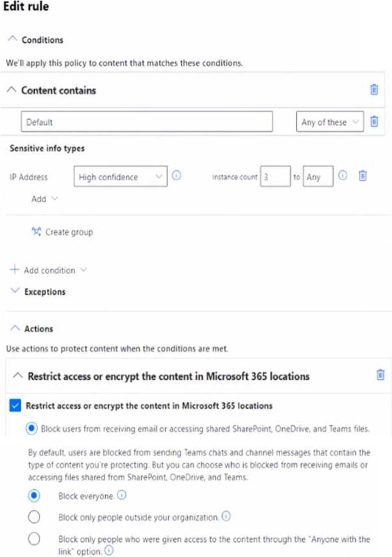392x557 pixels.
Task: Select Block users from receiving email radio button
Action: [x=32, y=429]
